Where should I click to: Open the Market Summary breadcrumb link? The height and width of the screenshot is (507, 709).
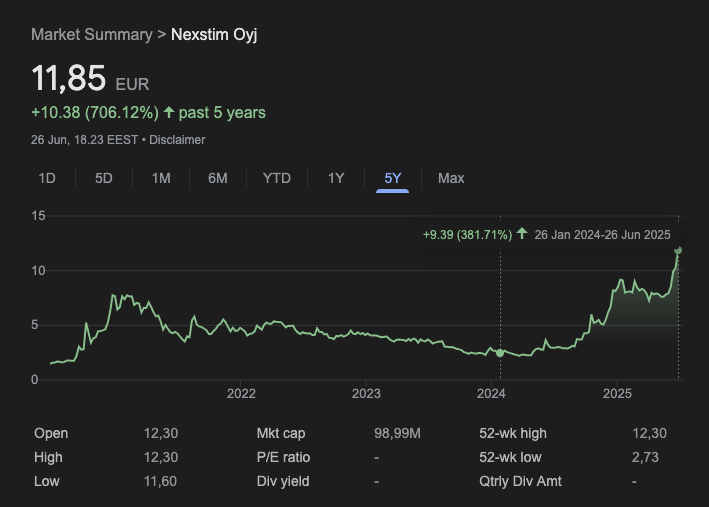pyautogui.click(x=90, y=34)
